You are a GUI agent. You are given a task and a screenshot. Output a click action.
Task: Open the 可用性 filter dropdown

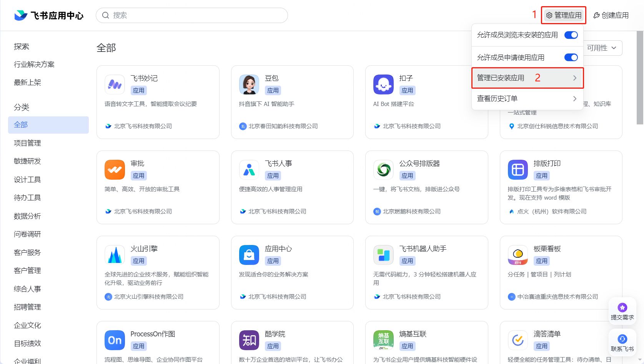[x=602, y=48]
